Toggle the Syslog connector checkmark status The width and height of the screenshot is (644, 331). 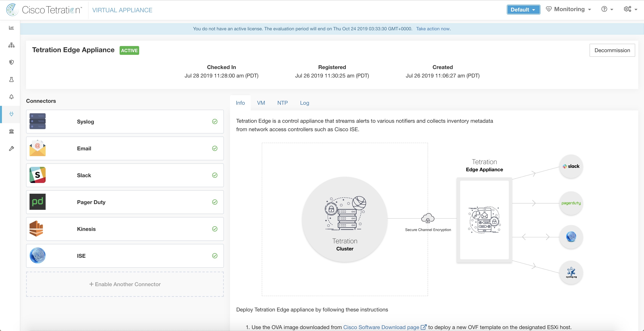pyautogui.click(x=215, y=122)
